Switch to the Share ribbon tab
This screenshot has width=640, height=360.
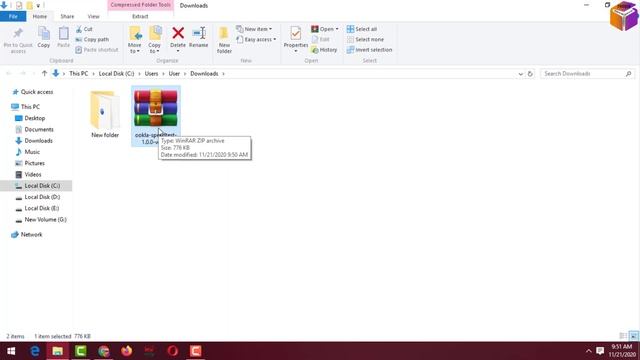67,16
